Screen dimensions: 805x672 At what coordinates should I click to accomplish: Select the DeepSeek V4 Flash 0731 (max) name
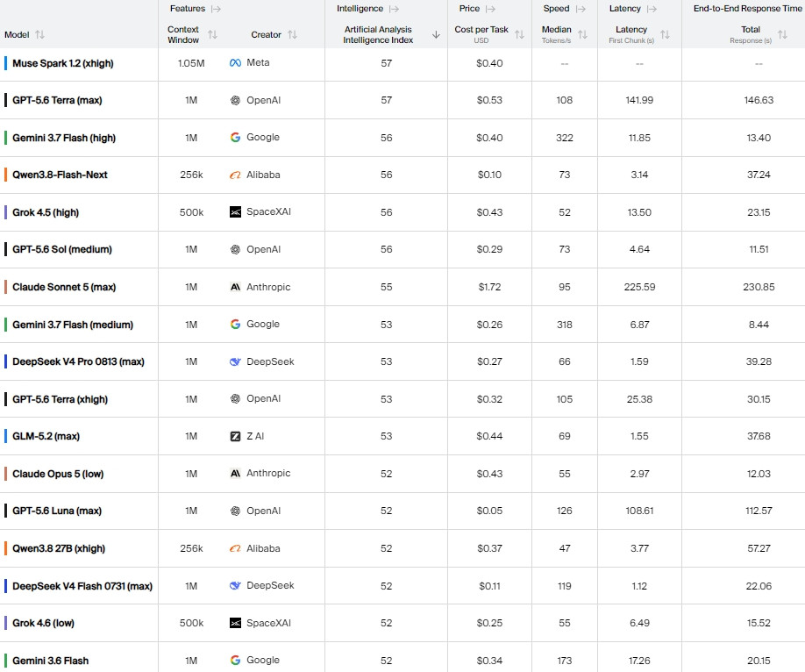[x=82, y=586]
